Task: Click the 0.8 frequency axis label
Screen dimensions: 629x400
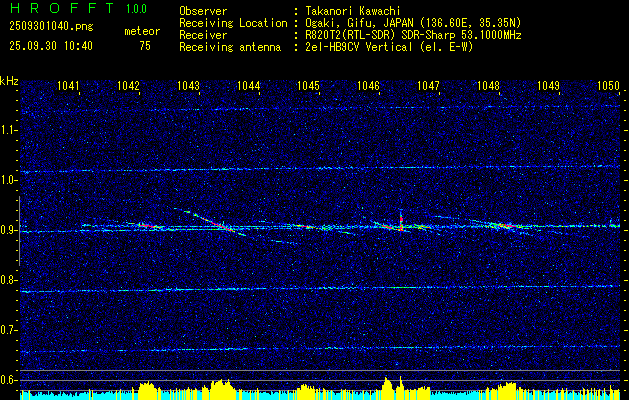Action: (x=8, y=280)
